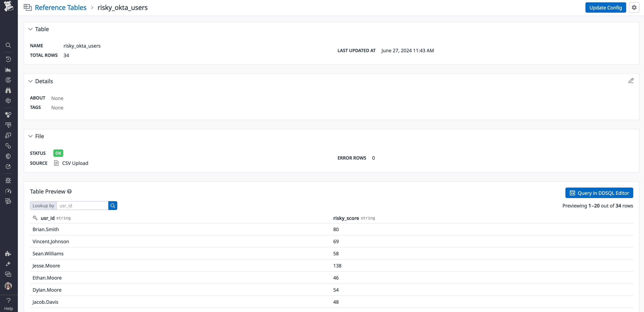The image size is (644, 312).
Task: Open the Security shield icon in sidebar
Action: click(x=8, y=156)
